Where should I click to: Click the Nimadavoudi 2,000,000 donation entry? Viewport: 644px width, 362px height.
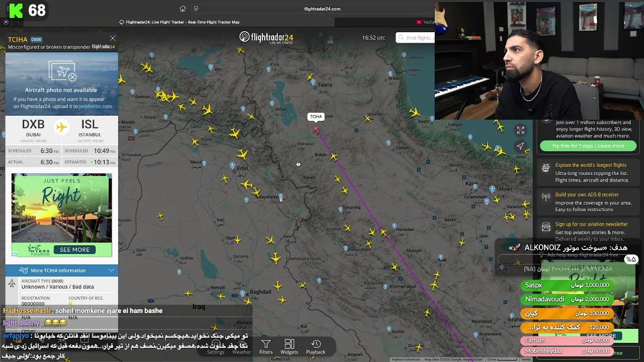tap(567, 299)
